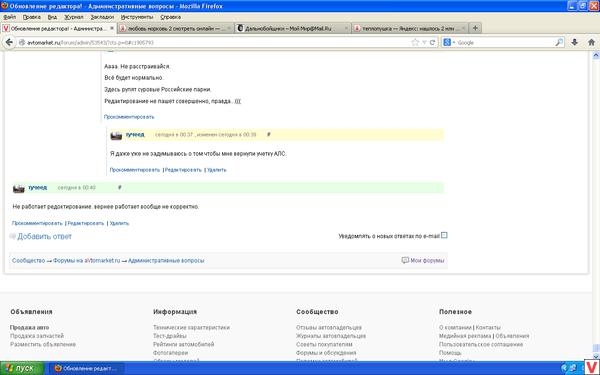Open Административные вопросы breadcrumb link
This screenshot has height=375, width=600.
[166, 261]
